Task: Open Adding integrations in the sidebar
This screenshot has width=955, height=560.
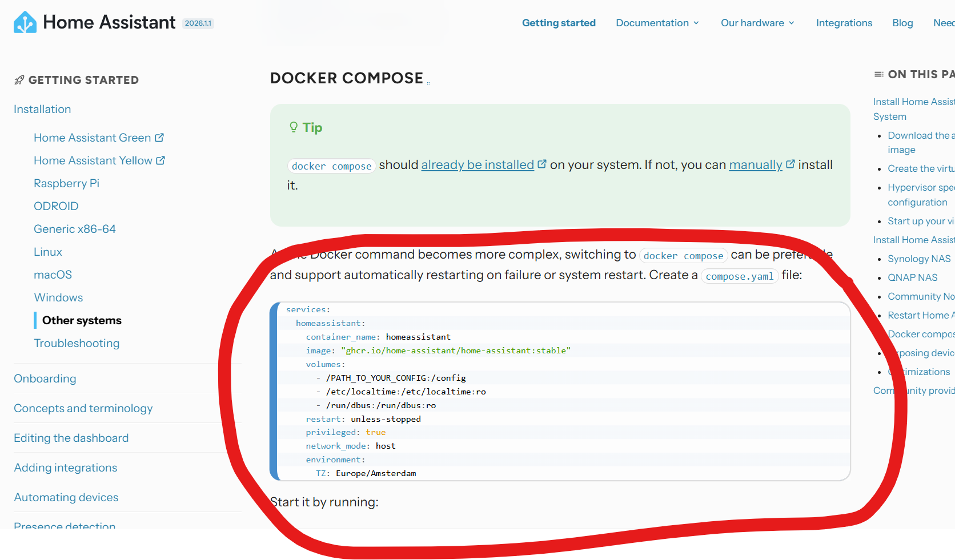Action: (x=66, y=468)
